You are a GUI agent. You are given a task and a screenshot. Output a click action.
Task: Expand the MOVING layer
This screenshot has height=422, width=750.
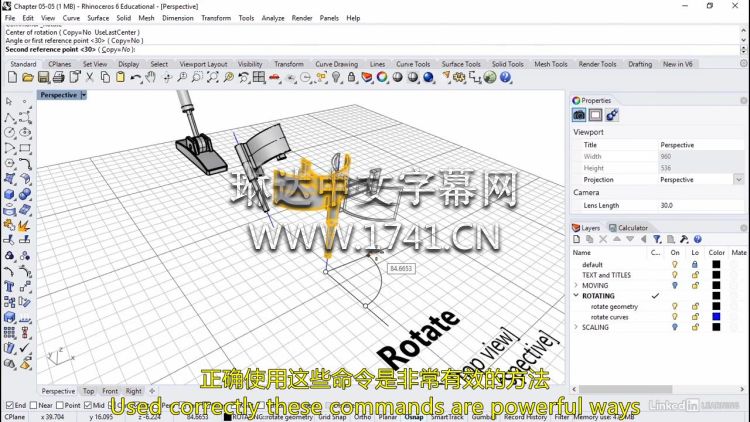(576, 286)
